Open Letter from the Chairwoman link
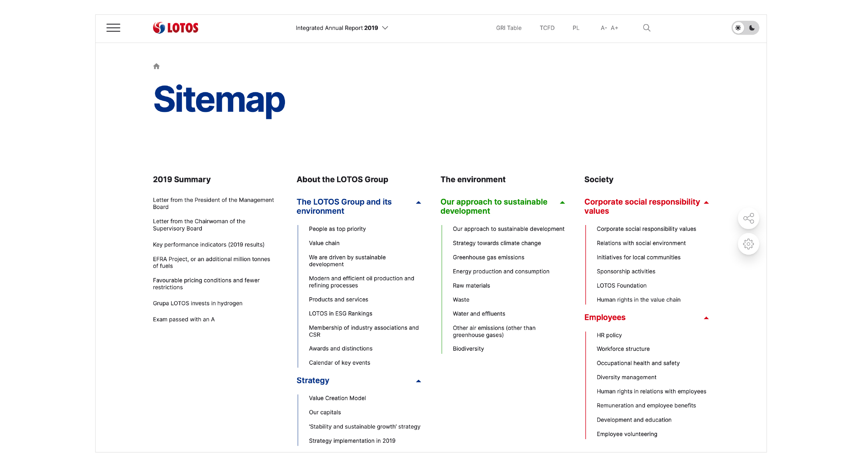Screen dimensions: 868x453 click(x=199, y=225)
